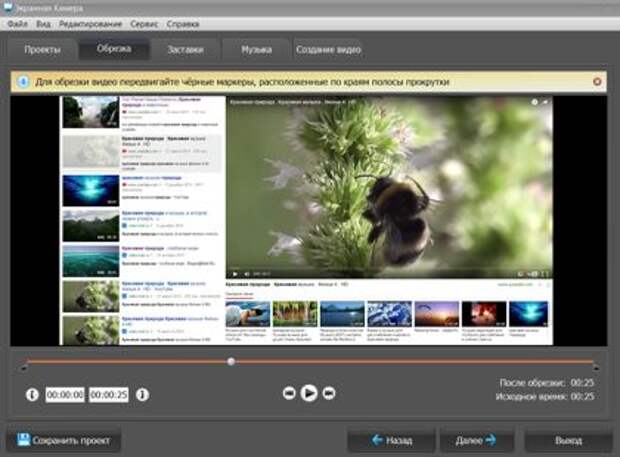Screen dimensions: 620x457
Task: Click the right black trim marker
Action: click(595, 368)
